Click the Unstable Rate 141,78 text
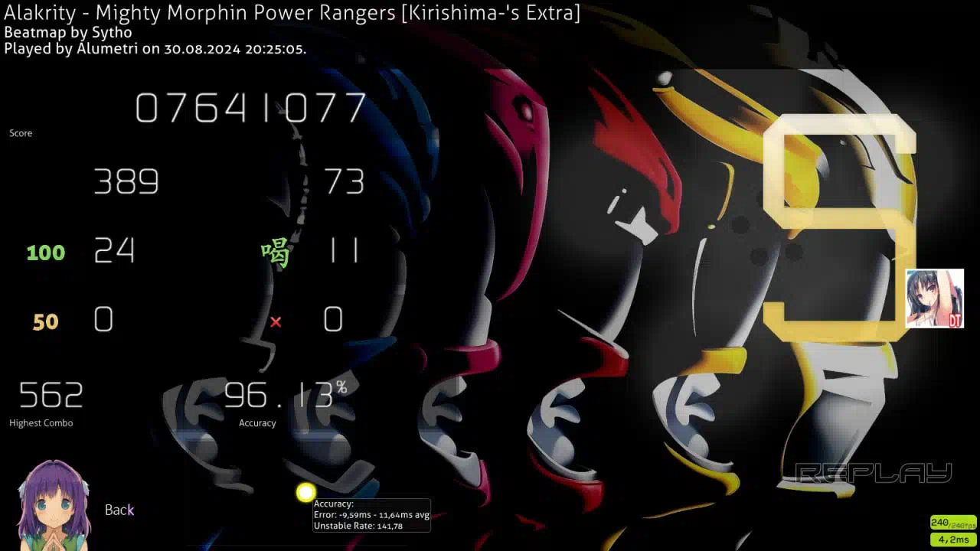This screenshot has width=980, height=551. (358, 526)
